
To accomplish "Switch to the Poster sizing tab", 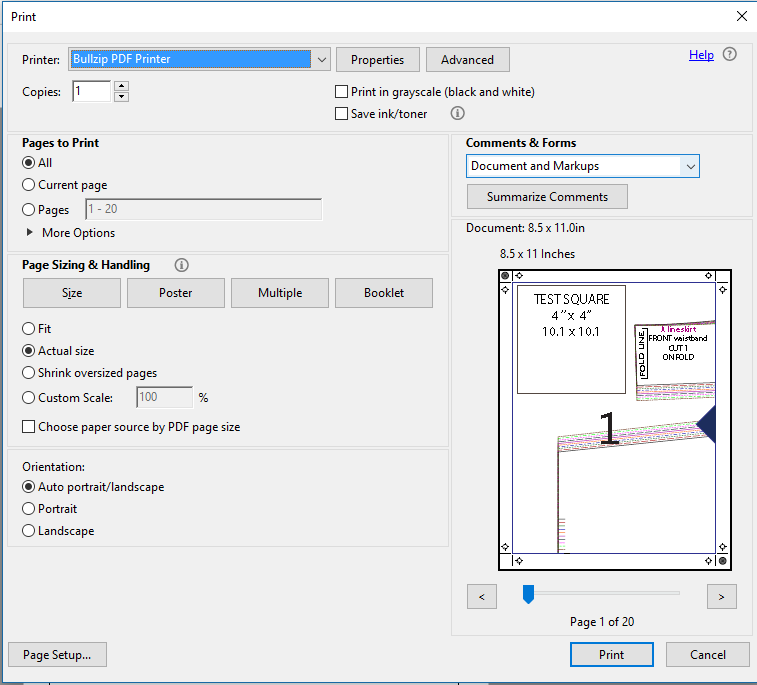I will [x=176, y=293].
